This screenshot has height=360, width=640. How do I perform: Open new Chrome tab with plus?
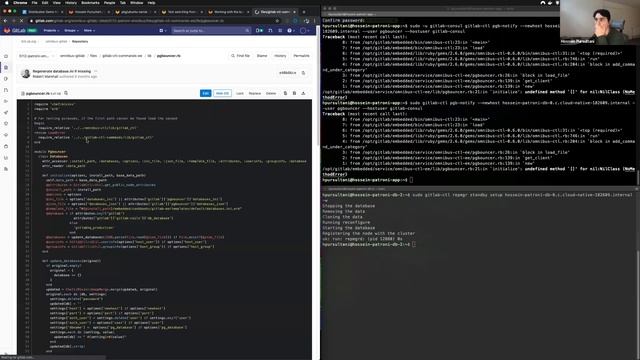pyautogui.click(x=304, y=12)
